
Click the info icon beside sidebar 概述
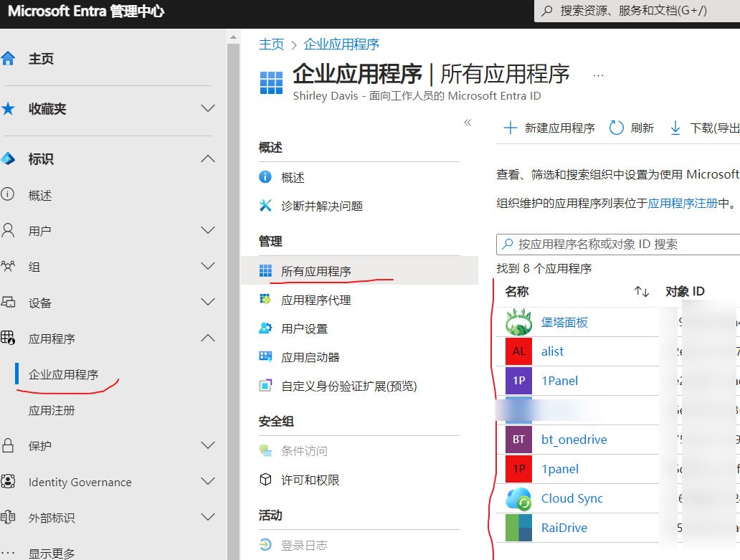8,194
